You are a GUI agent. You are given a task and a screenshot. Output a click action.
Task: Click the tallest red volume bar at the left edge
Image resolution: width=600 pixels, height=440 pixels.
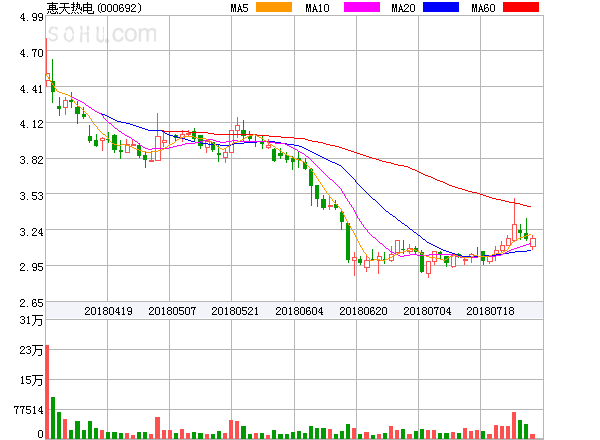pos(47,392)
